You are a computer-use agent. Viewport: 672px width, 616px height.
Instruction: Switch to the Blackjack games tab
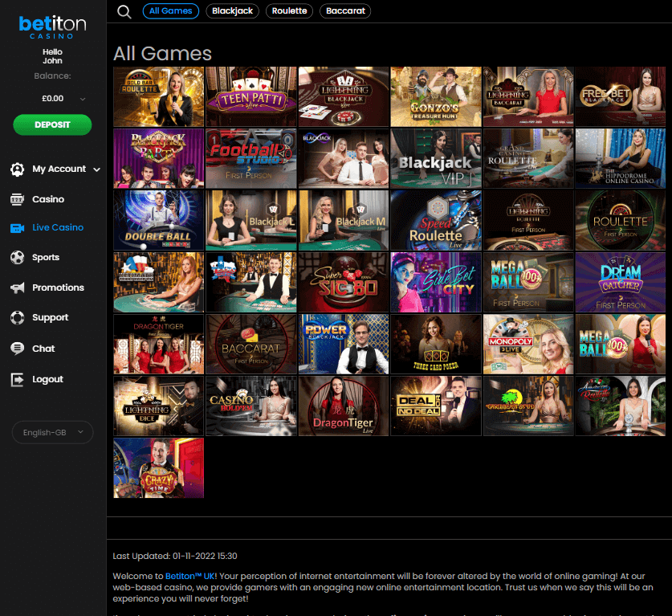(232, 11)
